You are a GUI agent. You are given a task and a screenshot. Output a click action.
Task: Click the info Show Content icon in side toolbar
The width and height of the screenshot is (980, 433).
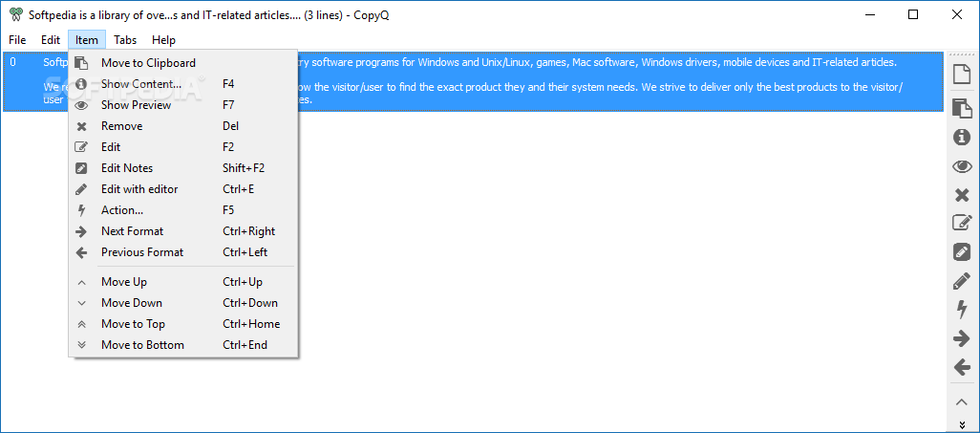click(x=962, y=137)
